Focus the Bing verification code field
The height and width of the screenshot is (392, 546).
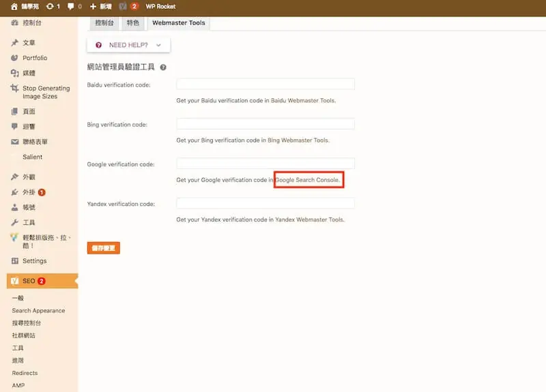pyautogui.click(x=265, y=124)
